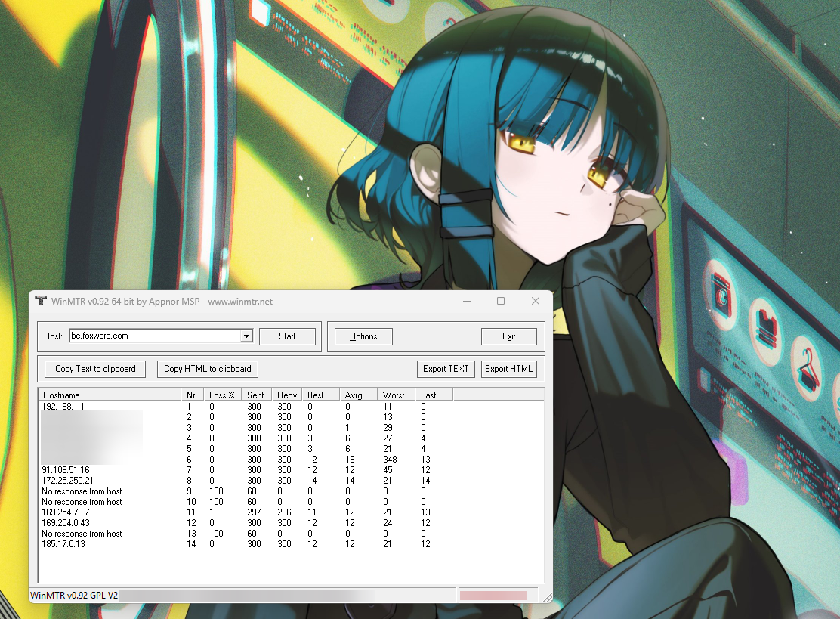Click the Last column header

[x=434, y=395]
